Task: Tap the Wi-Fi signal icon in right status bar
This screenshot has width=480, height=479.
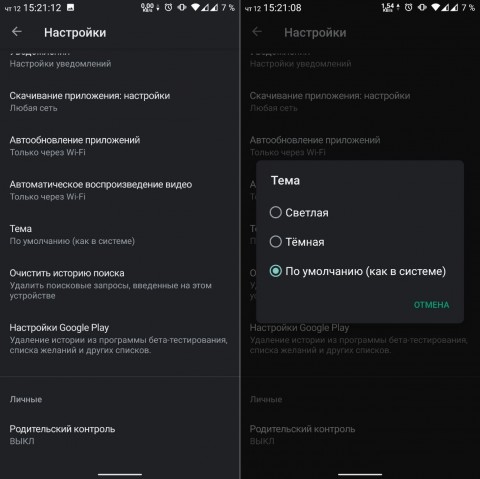Action: tap(435, 7)
